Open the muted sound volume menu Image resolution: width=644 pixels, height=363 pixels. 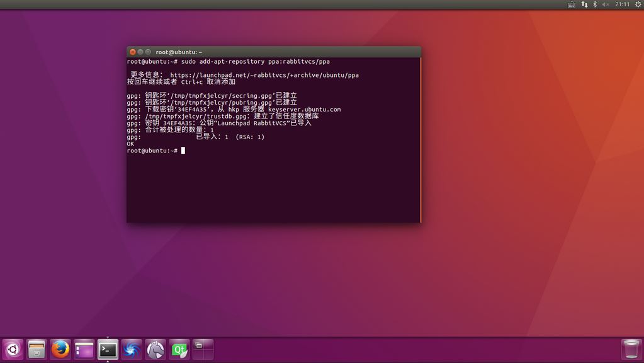coord(606,4)
